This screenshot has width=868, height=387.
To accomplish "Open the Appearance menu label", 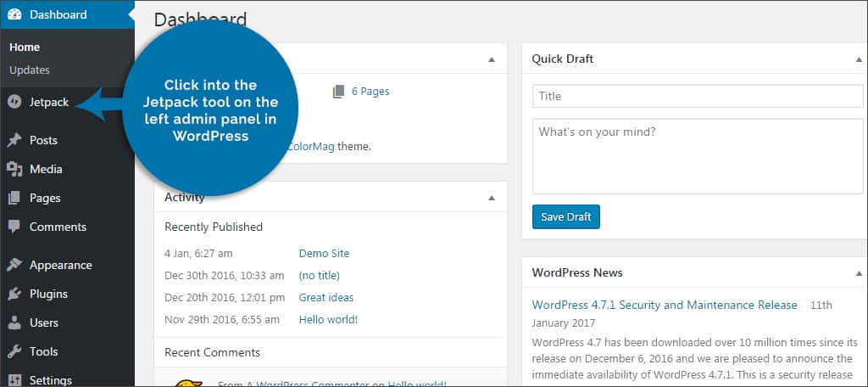I will pos(61,265).
